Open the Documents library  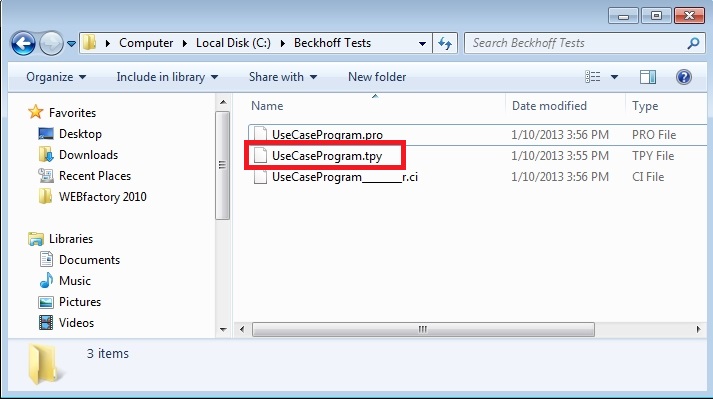click(x=89, y=259)
